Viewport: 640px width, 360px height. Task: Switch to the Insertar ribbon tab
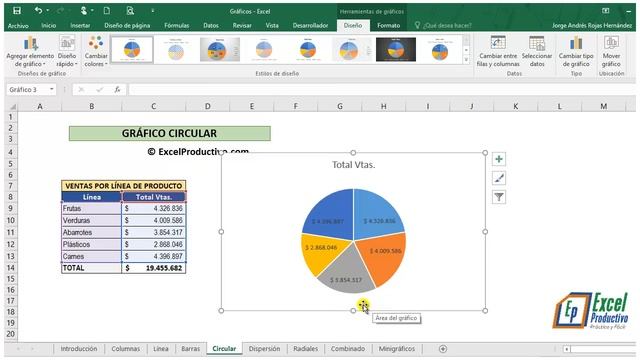(80, 25)
